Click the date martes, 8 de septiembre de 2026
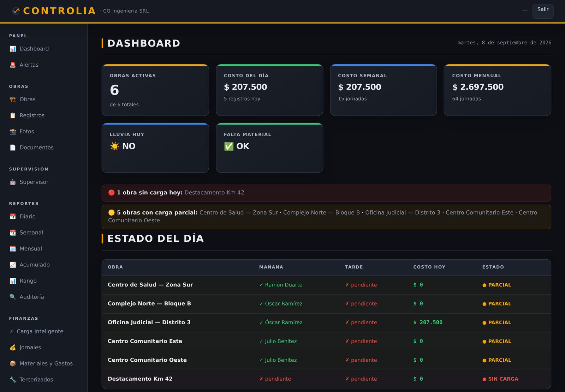The width and height of the screenshot is (565, 392). (x=504, y=43)
